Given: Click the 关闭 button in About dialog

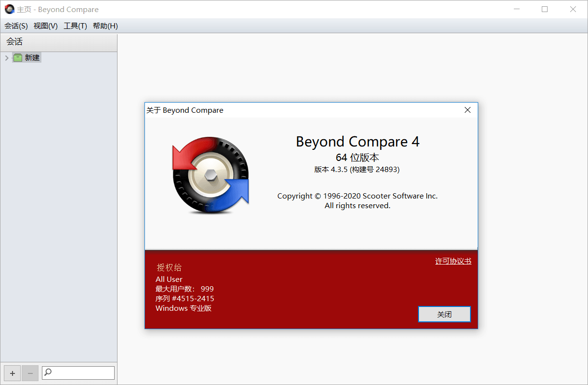Looking at the screenshot, I should [x=444, y=315].
